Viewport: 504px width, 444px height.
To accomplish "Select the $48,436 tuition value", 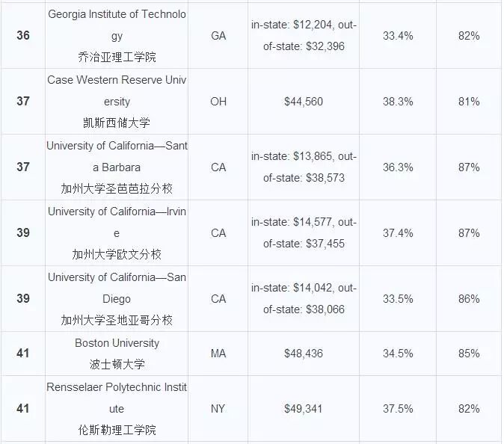I will click(x=304, y=353).
